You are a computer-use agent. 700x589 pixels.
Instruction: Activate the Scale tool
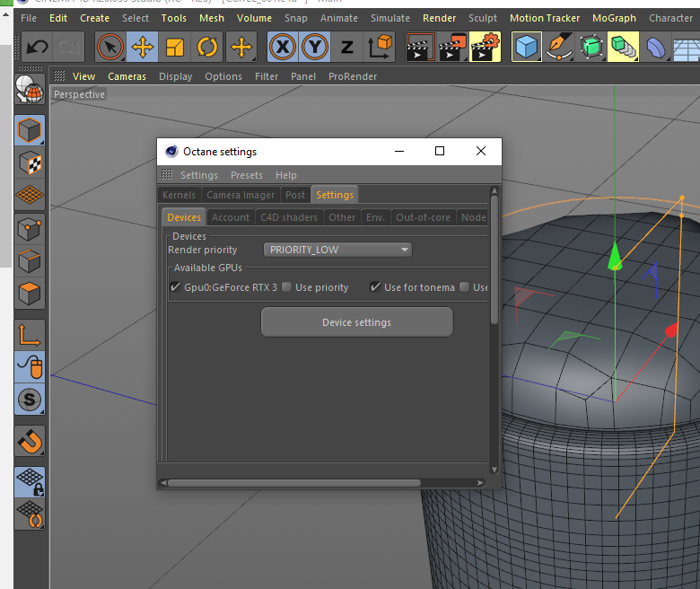175,47
